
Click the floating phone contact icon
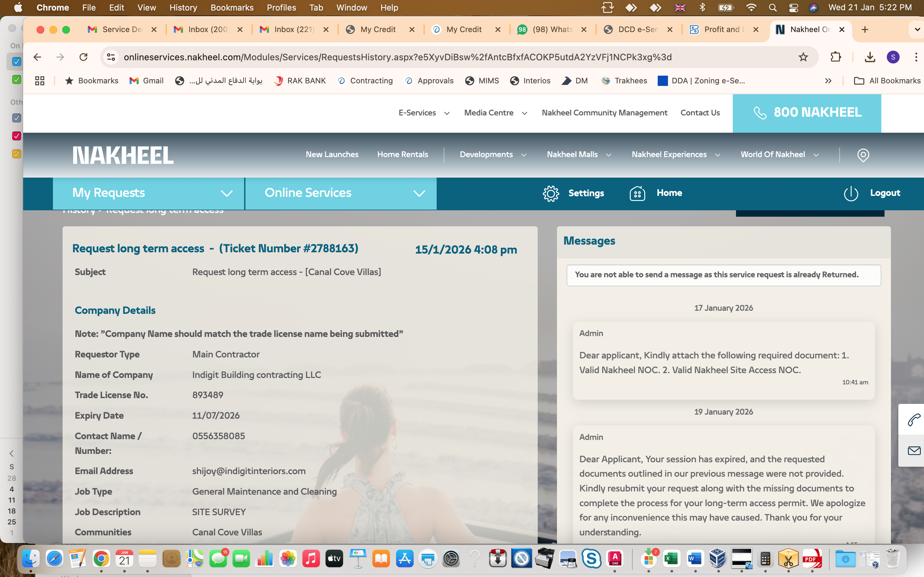tap(914, 420)
